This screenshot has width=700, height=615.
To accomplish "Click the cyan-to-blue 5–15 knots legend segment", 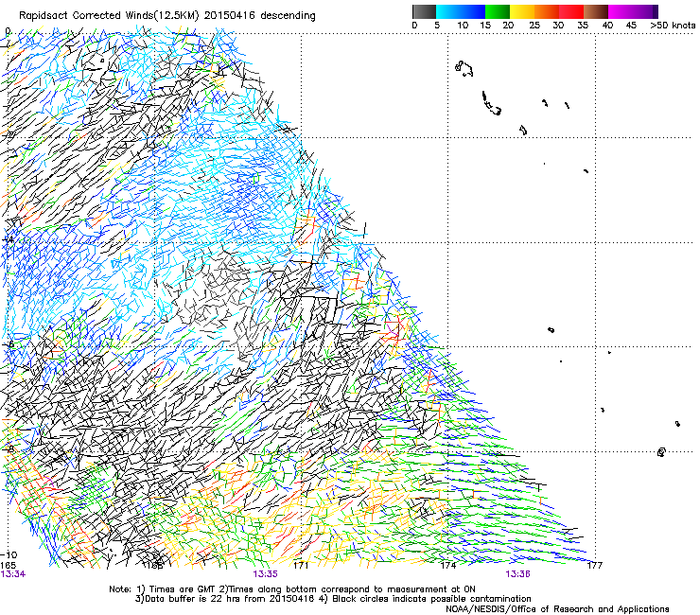I will [x=461, y=11].
